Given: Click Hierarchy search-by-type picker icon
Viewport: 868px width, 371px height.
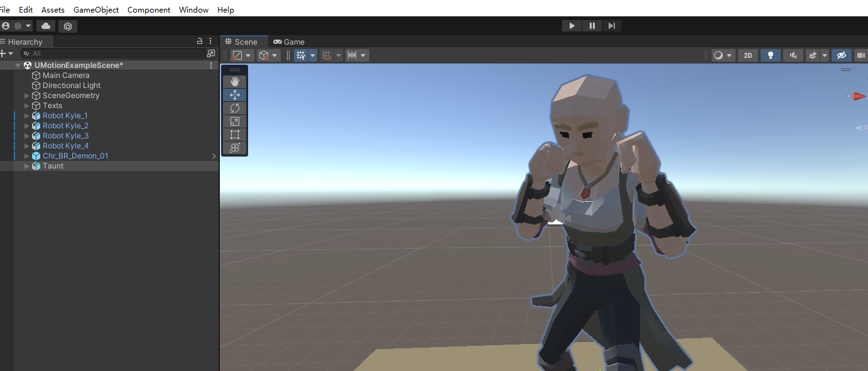Looking at the screenshot, I should [211, 53].
